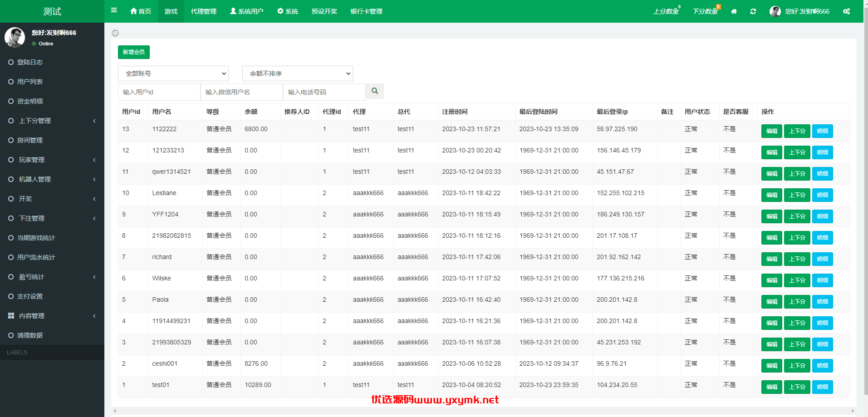Viewport: 868px width, 417px height.
Task: Click the 输入微信用户名 input field
Action: click(242, 92)
